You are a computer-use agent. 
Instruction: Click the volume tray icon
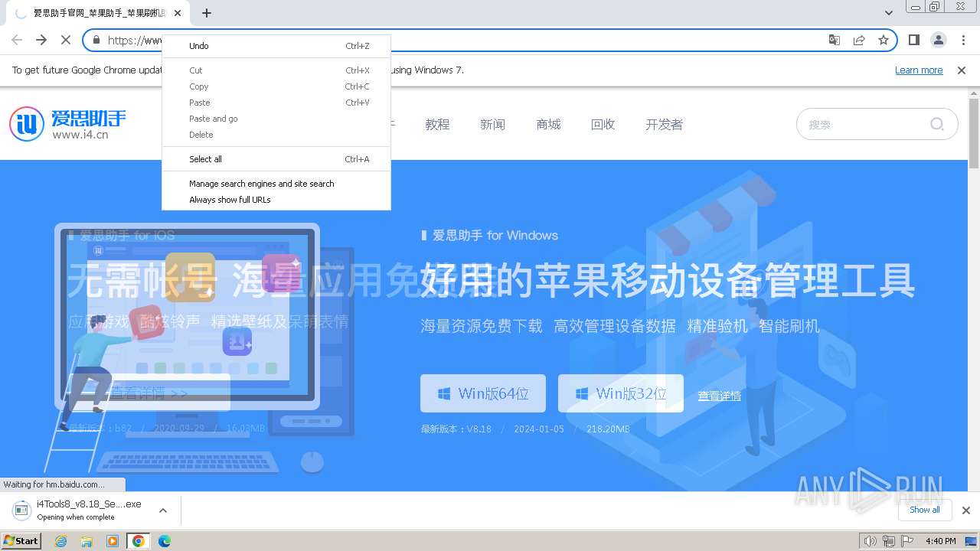pos(871,541)
